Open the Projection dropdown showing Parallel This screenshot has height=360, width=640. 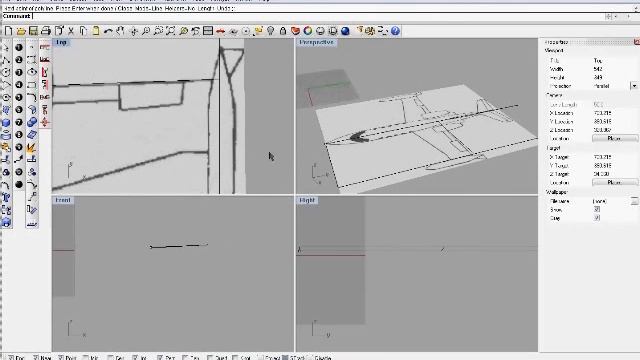634,86
